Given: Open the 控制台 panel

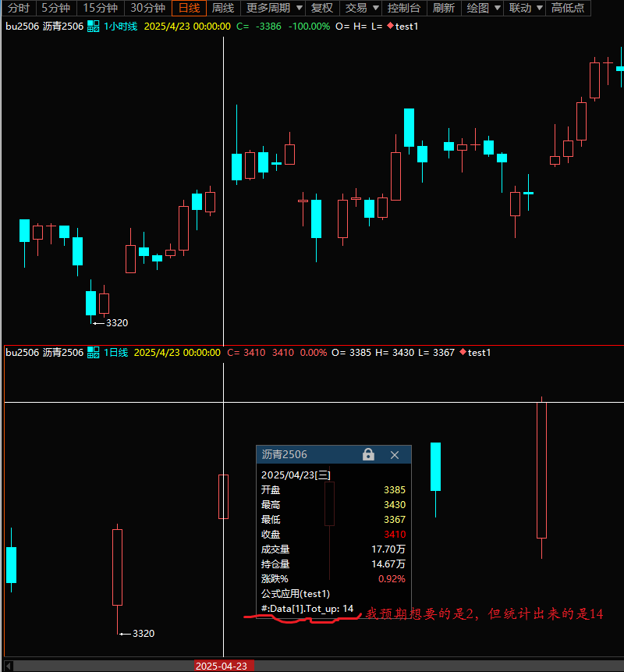Looking at the screenshot, I should (x=404, y=8).
